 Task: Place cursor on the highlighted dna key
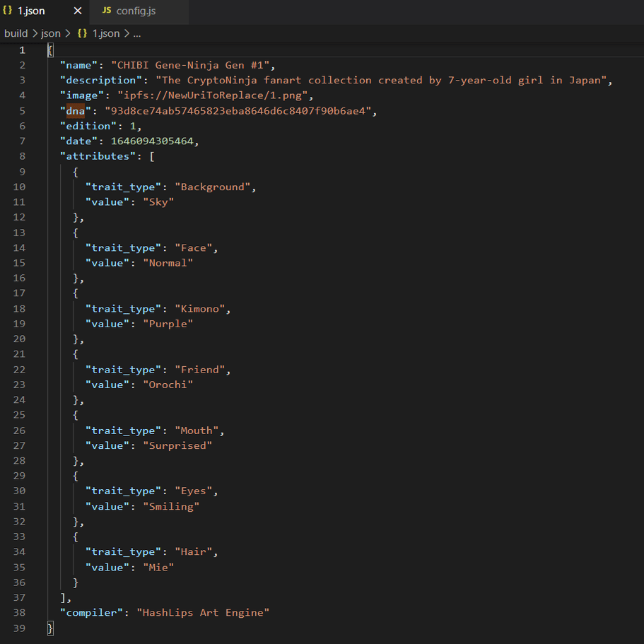(76, 111)
